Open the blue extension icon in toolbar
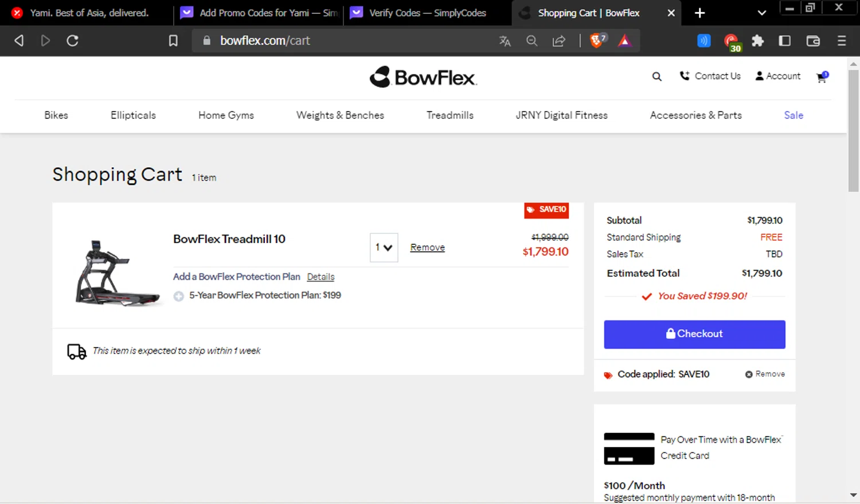The width and height of the screenshot is (860, 504). click(704, 41)
